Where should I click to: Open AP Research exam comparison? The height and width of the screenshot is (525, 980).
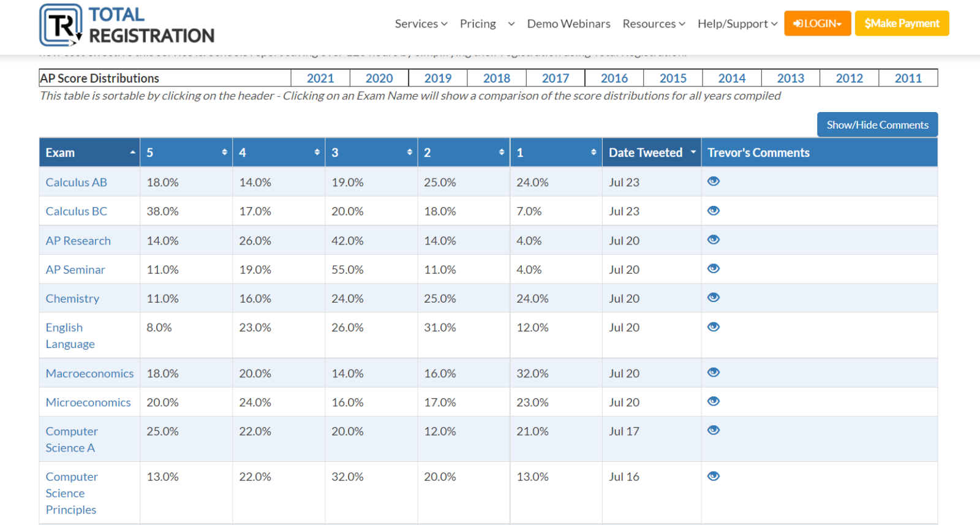click(x=78, y=241)
